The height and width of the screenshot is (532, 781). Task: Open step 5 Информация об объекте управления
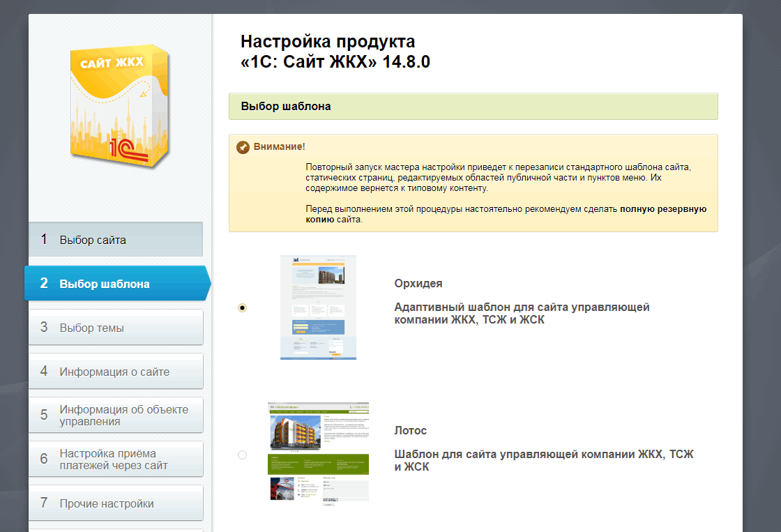pyautogui.click(x=116, y=415)
